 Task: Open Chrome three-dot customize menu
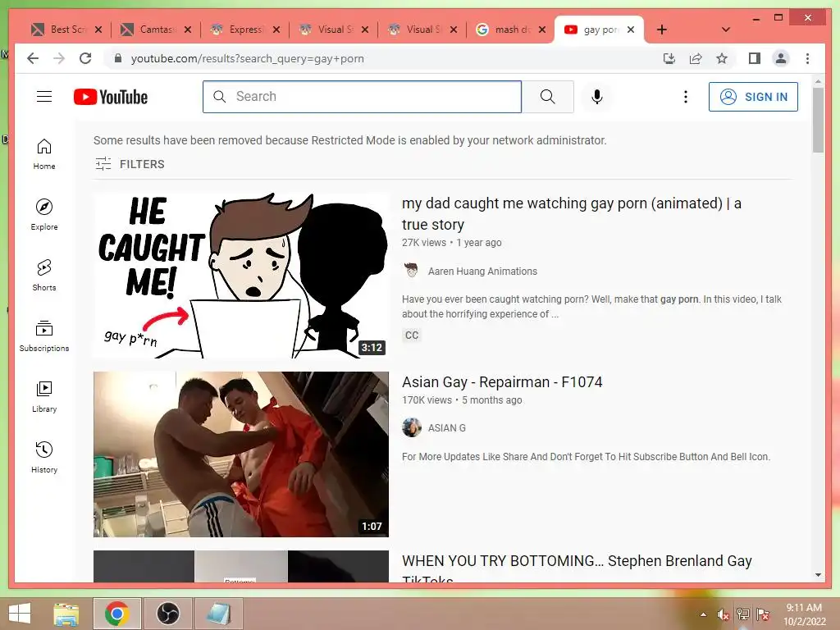pyautogui.click(x=807, y=58)
